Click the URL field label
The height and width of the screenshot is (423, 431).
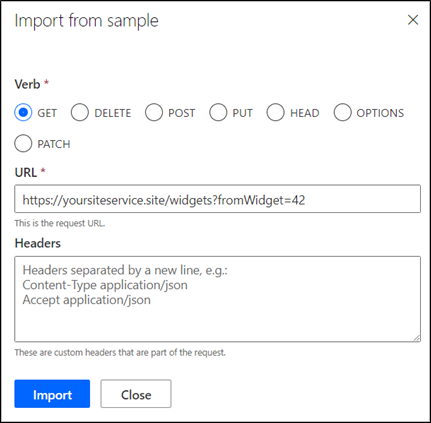point(26,173)
